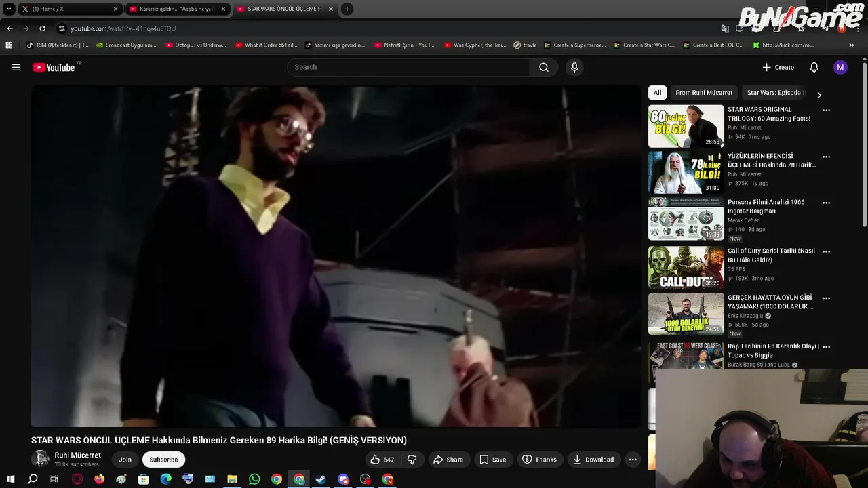This screenshot has height=488, width=868.
Task: Open options for Call of Duty video
Action: (x=826, y=251)
